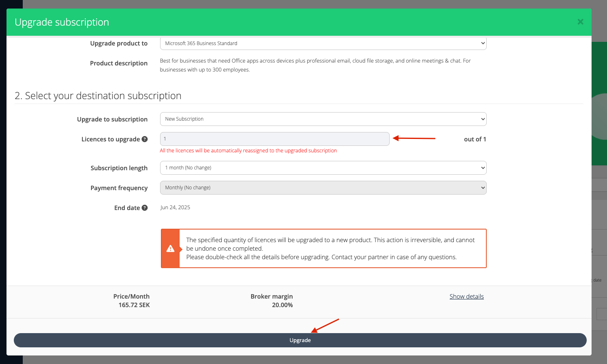Click help icon next to End date
The width and height of the screenshot is (607, 364).
coord(145,208)
